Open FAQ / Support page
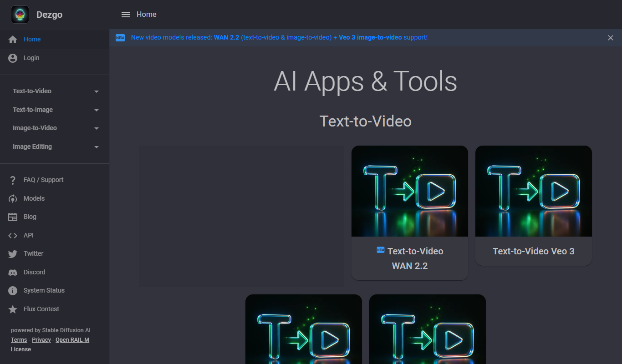 [x=44, y=180]
